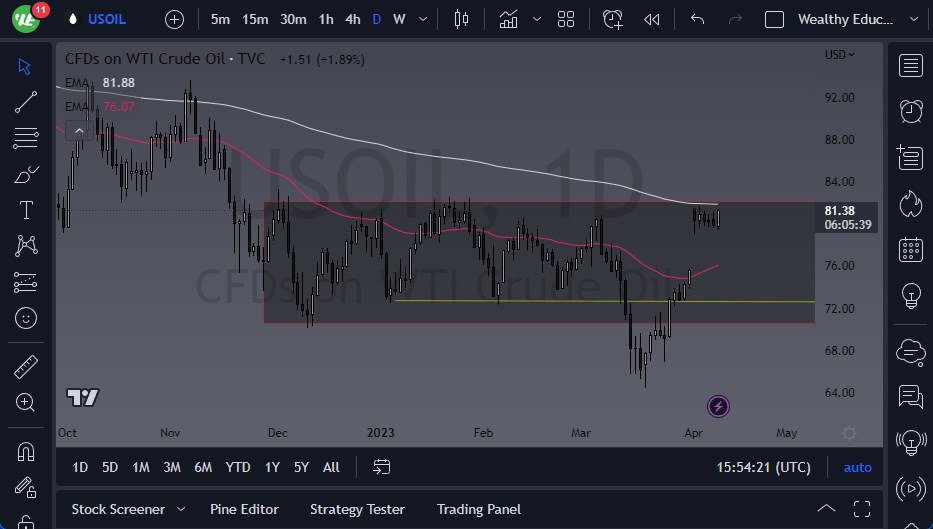The width and height of the screenshot is (933, 529).
Task: Pick the ruler measure tool
Action: click(x=26, y=367)
